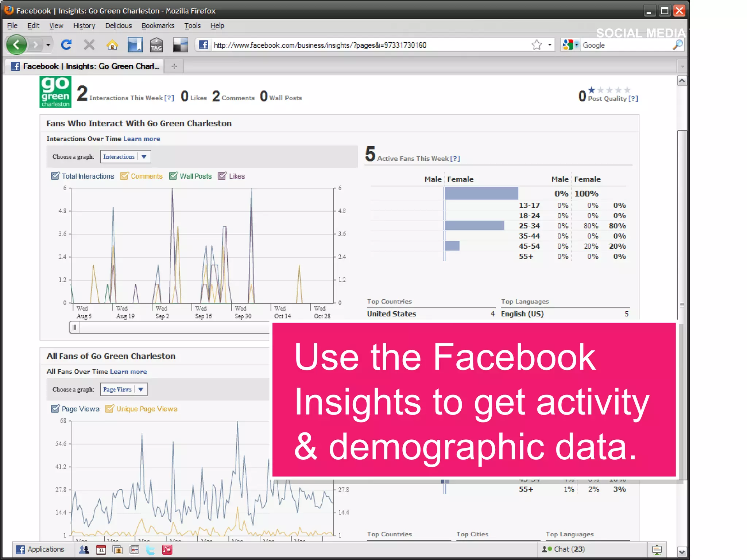Image resolution: width=747 pixels, height=560 pixels.
Task: Open the View menu
Action: [x=56, y=26]
